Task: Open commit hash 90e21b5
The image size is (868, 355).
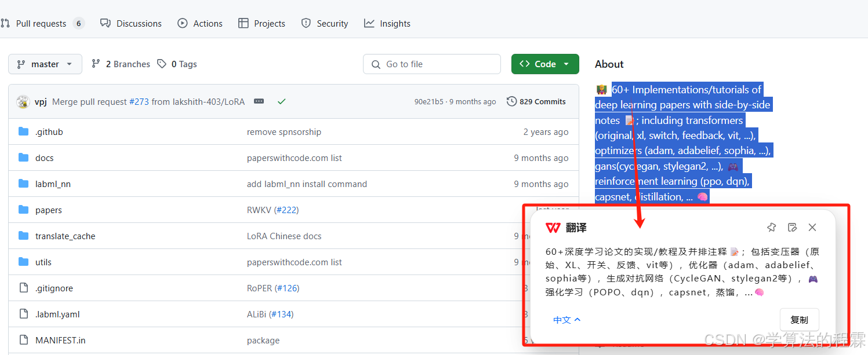Action: point(428,102)
